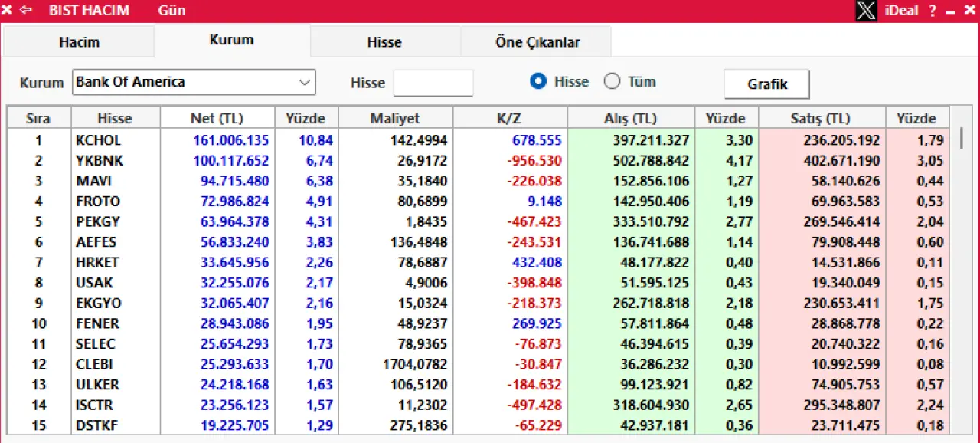Sort by the Hisse column header
980x443 pixels.
(115, 118)
